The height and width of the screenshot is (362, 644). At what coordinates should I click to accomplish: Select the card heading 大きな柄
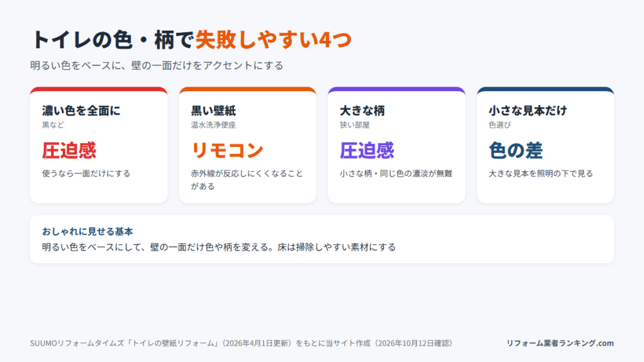pyautogui.click(x=362, y=111)
